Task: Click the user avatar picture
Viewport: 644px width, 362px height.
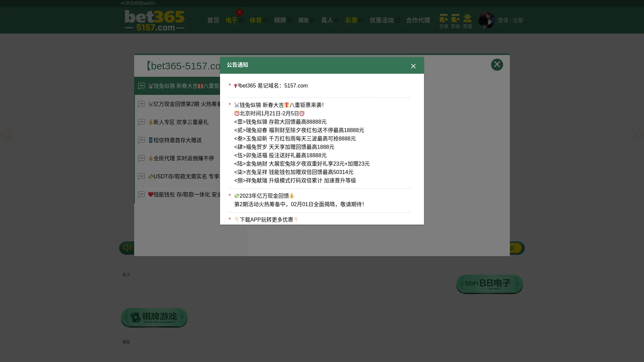Action: [486, 20]
